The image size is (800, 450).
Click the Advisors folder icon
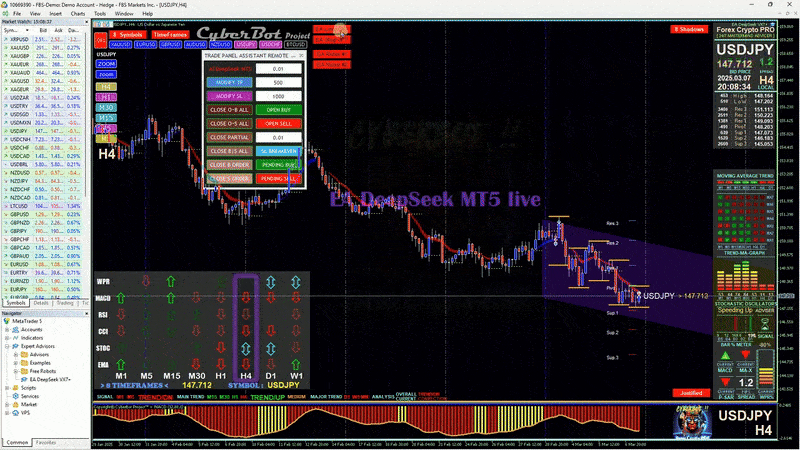click(x=23, y=355)
